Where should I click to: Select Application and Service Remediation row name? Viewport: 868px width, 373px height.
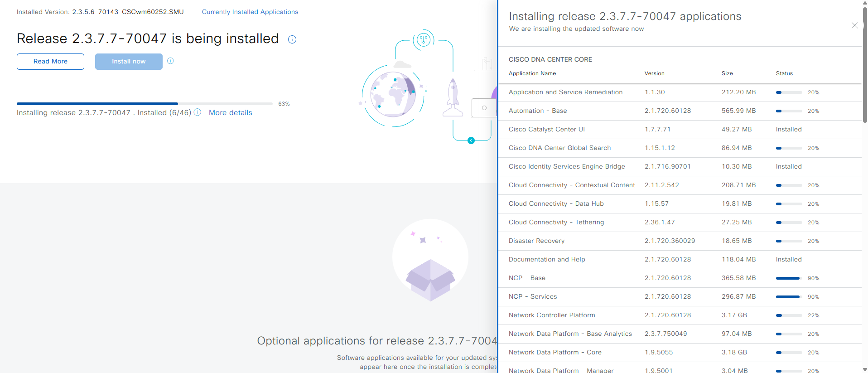coord(565,92)
